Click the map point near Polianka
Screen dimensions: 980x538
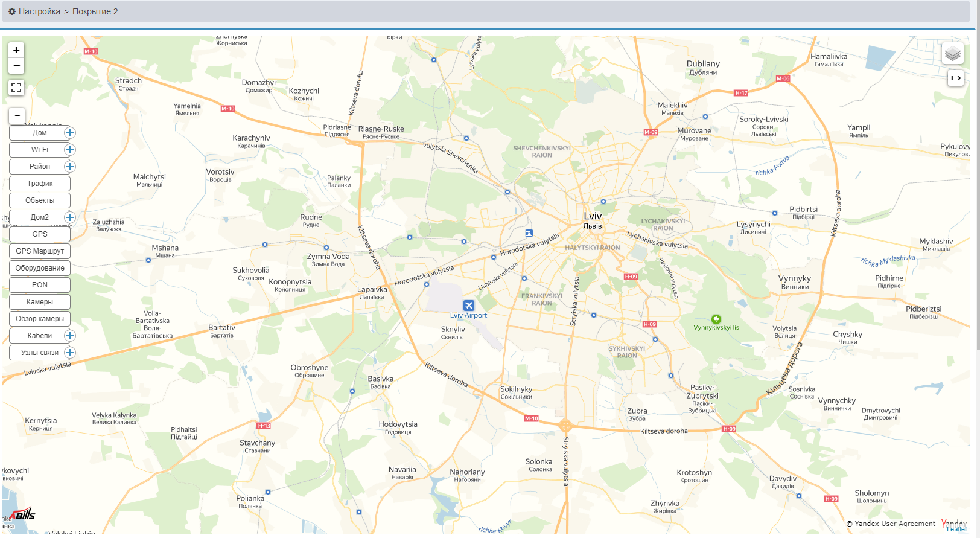[268, 492]
